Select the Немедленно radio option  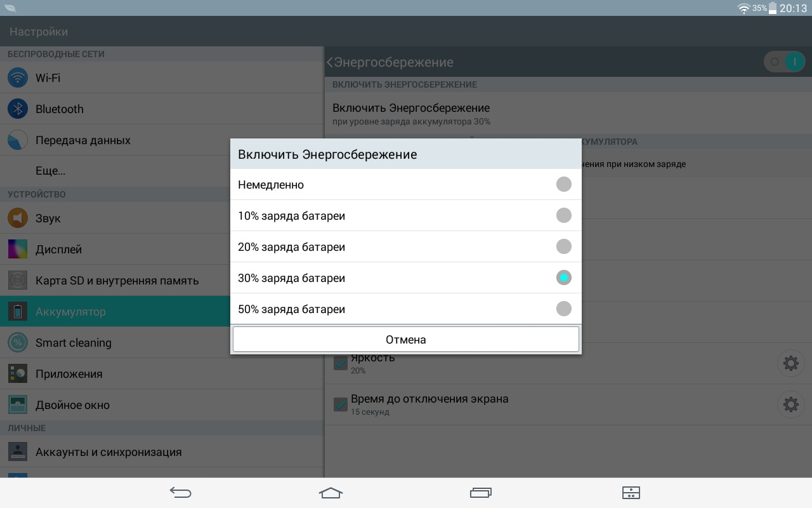coord(563,184)
